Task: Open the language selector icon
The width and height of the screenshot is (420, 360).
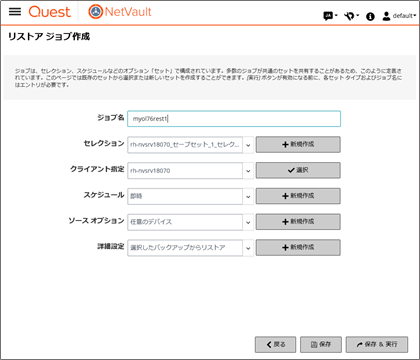Action: pos(330,16)
